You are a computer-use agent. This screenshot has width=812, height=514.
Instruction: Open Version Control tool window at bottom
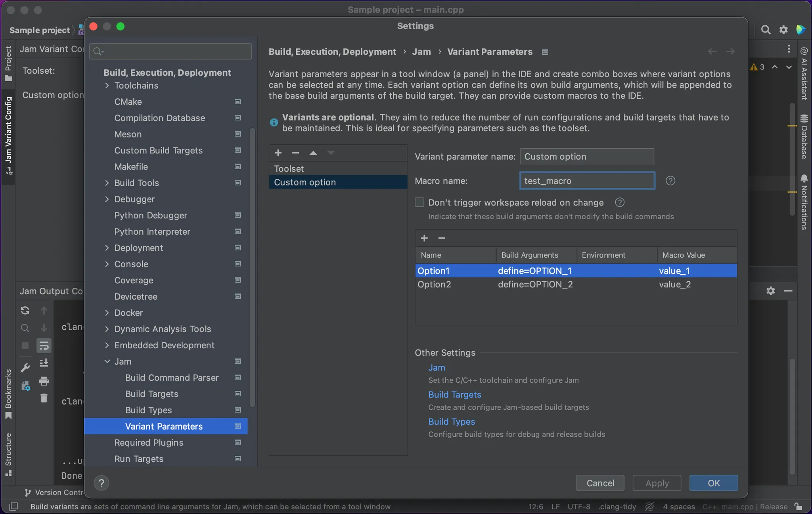(x=54, y=492)
